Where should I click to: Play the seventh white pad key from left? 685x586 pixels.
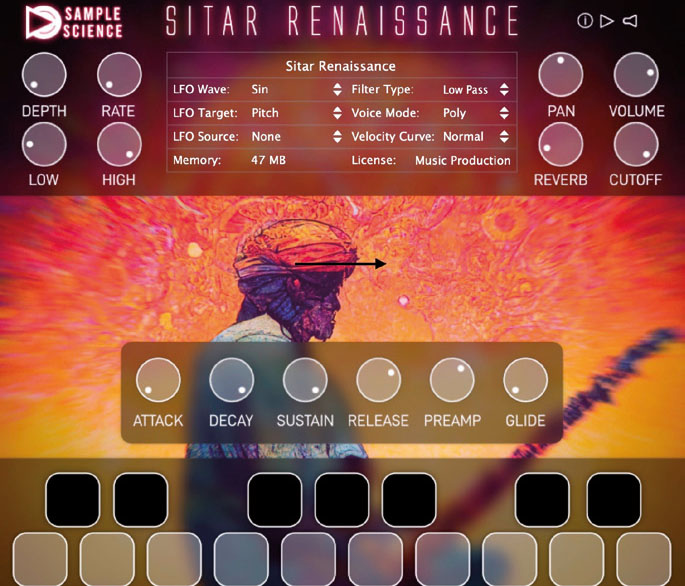click(443, 559)
